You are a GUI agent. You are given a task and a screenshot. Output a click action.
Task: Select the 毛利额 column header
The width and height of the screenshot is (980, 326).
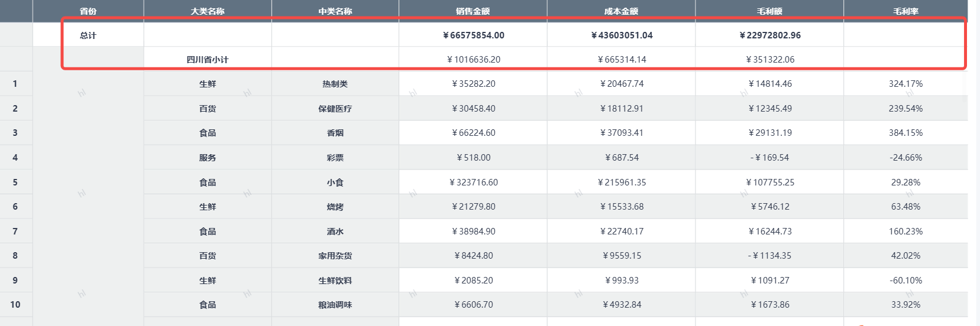tap(769, 11)
